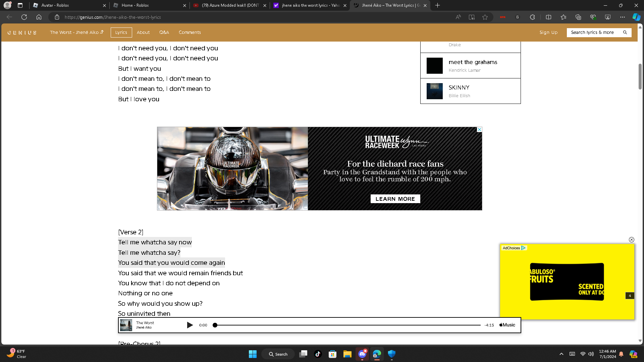The image size is (644, 362).
Task: Open the Windows Start menu
Action: (x=253, y=354)
